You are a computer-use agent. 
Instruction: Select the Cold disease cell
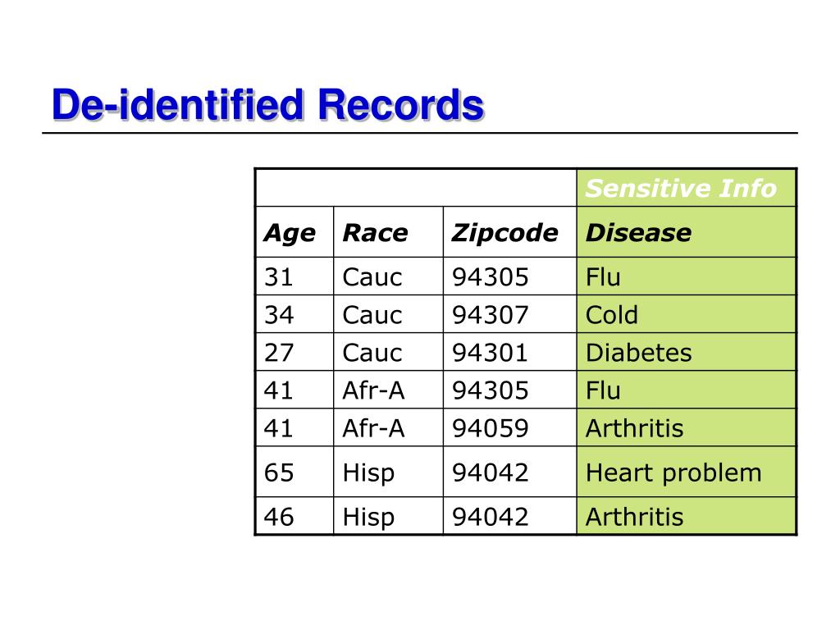point(687,314)
